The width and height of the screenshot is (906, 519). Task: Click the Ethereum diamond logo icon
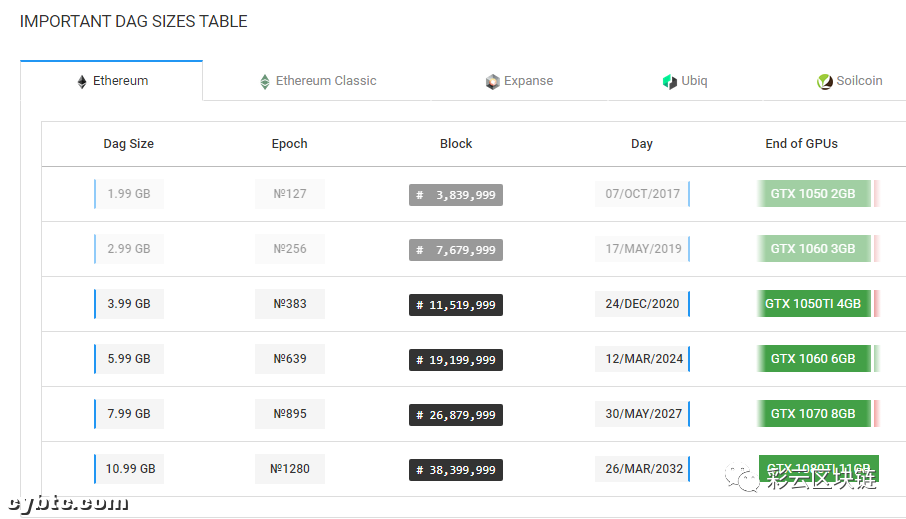coord(82,82)
